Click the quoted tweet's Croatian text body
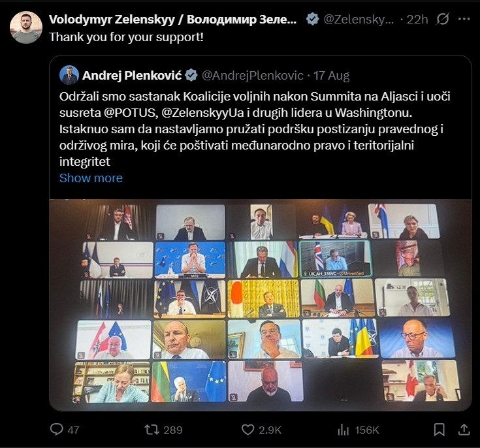480x448 pixels. [x=255, y=129]
